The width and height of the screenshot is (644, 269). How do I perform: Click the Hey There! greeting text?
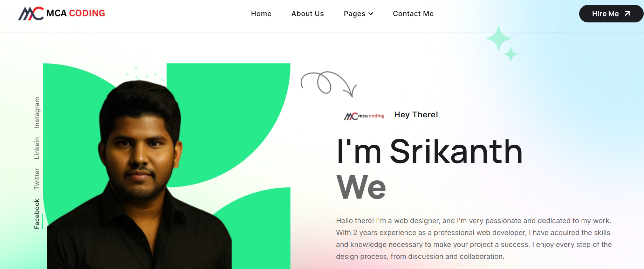pos(416,115)
